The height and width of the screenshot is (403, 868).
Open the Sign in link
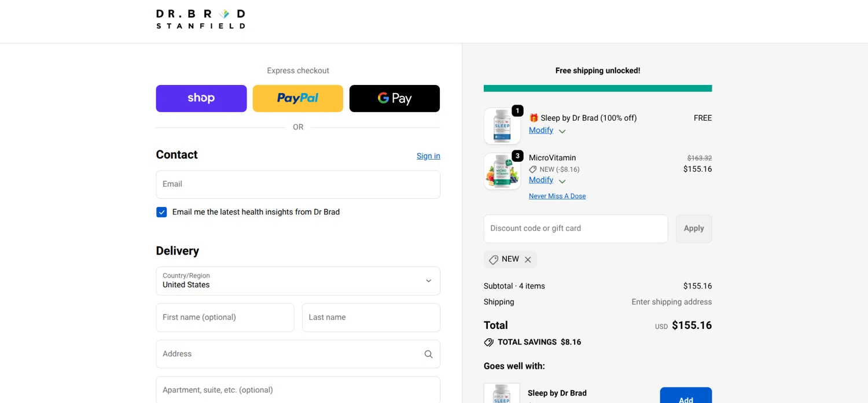click(x=428, y=156)
